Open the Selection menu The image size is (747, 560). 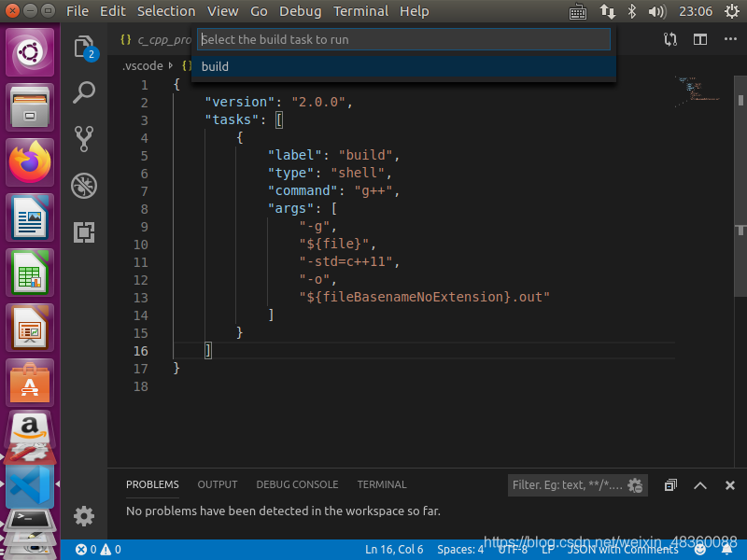point(166,11)
